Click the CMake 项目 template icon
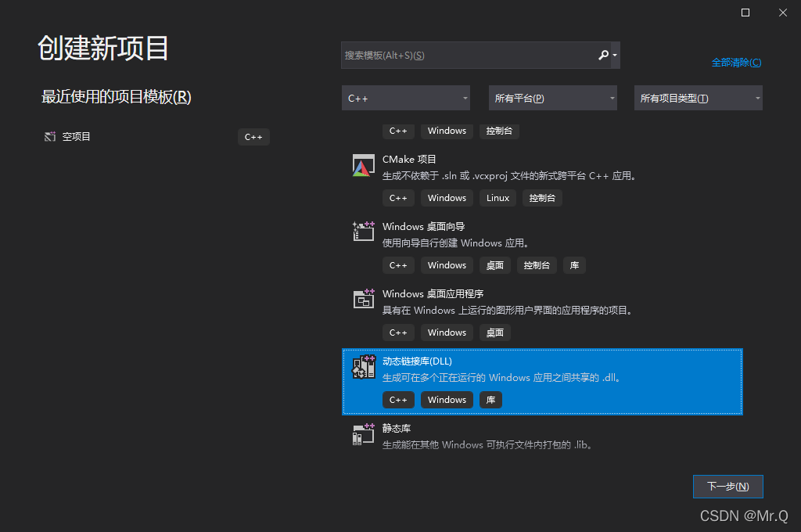801x532 pixels. tap(363, 165)
